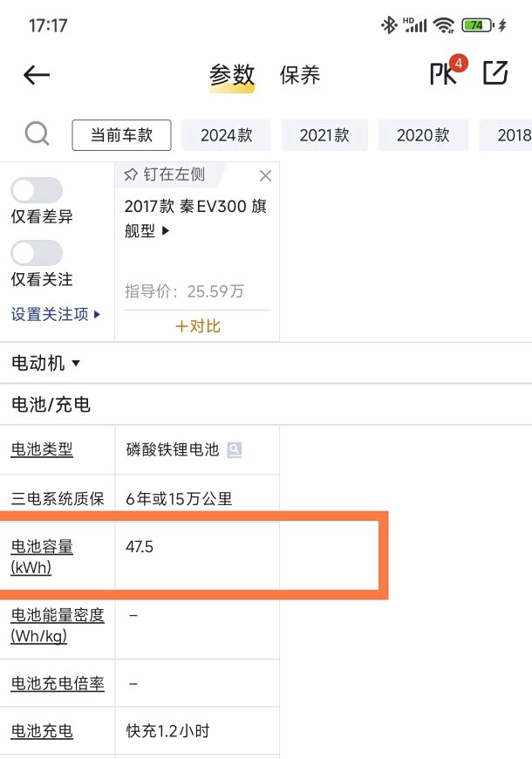This screenshot has width=532, height=759.
Task: Tap the +对比 button
Action: click(x=198, y=326)
